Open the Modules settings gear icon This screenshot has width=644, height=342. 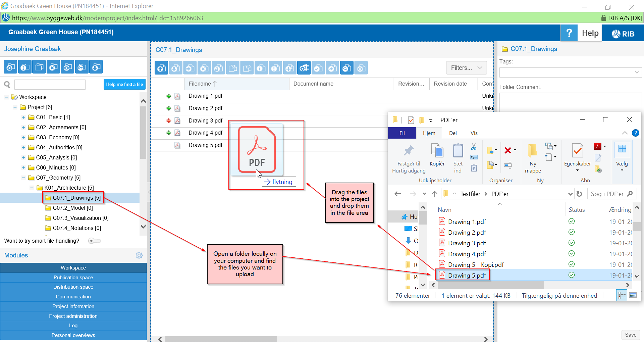(x=139, y=255)
